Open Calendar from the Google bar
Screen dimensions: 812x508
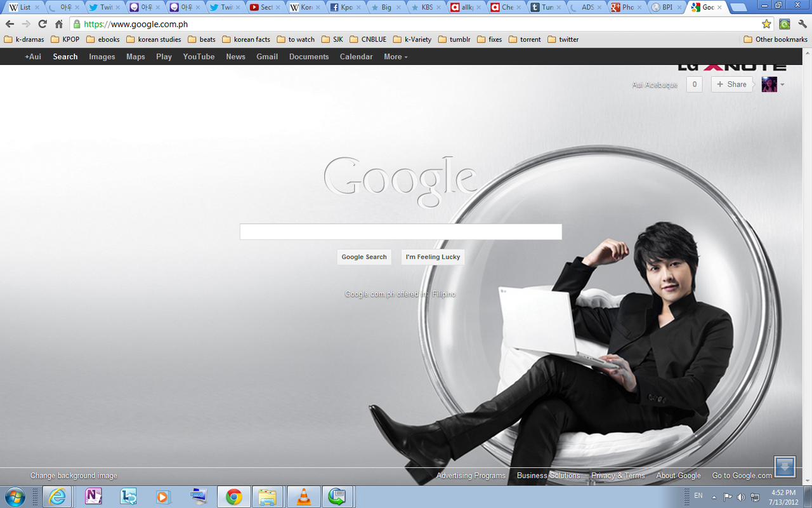356,57
